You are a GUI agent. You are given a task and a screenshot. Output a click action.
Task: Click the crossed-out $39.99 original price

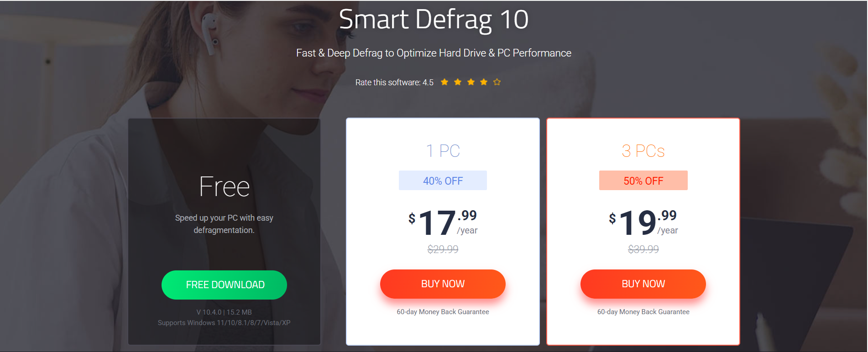(x=643, y=249)
